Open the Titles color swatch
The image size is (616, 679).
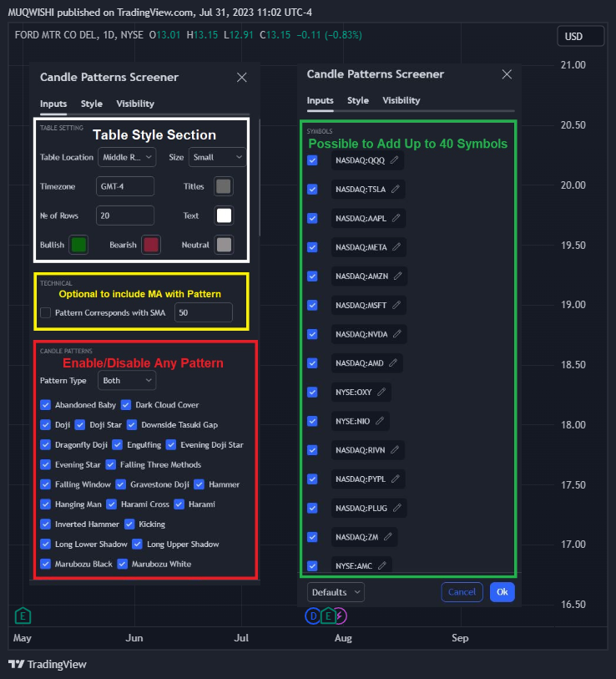pyautogui.click(x=224, y=186)
